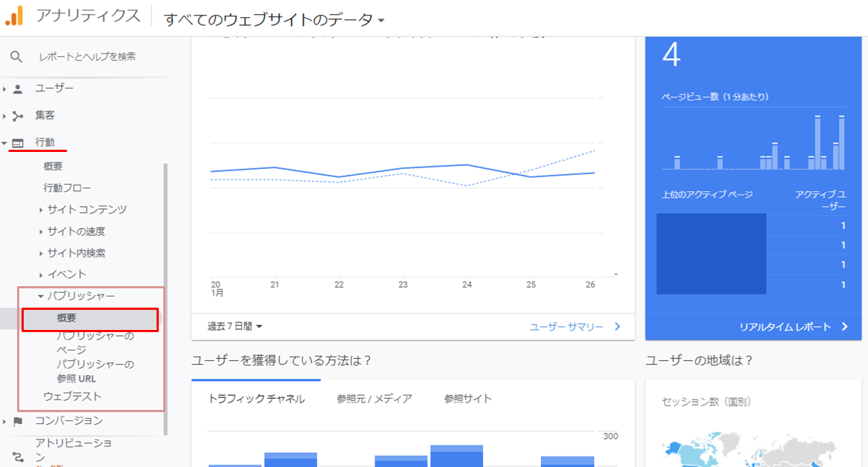868x467 pixels.
Task: Click the search magnifier icon
Action: pos(16,56)
